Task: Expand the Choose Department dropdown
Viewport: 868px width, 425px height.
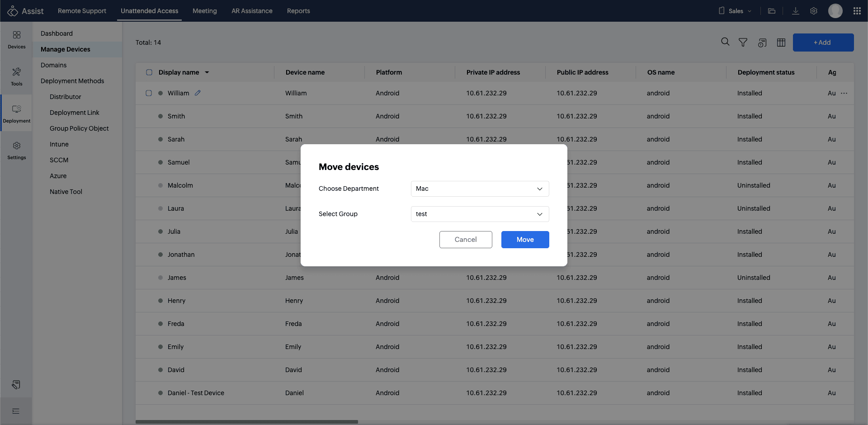Action: 480,189
